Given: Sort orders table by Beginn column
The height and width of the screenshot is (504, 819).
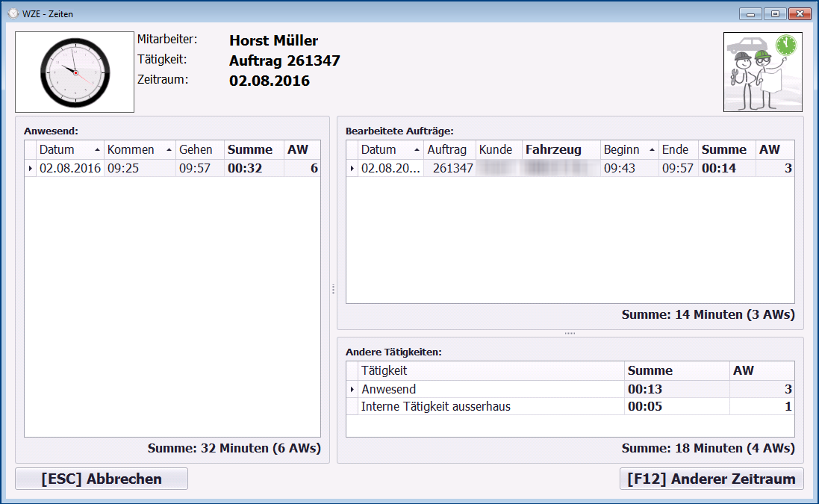Looking at the screenshot, I should (629, 149).
